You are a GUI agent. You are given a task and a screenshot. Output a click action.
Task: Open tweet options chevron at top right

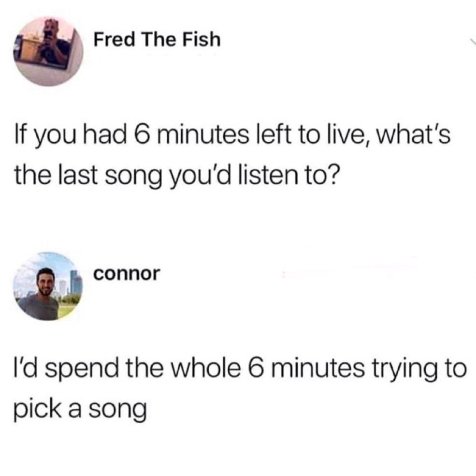473,43
